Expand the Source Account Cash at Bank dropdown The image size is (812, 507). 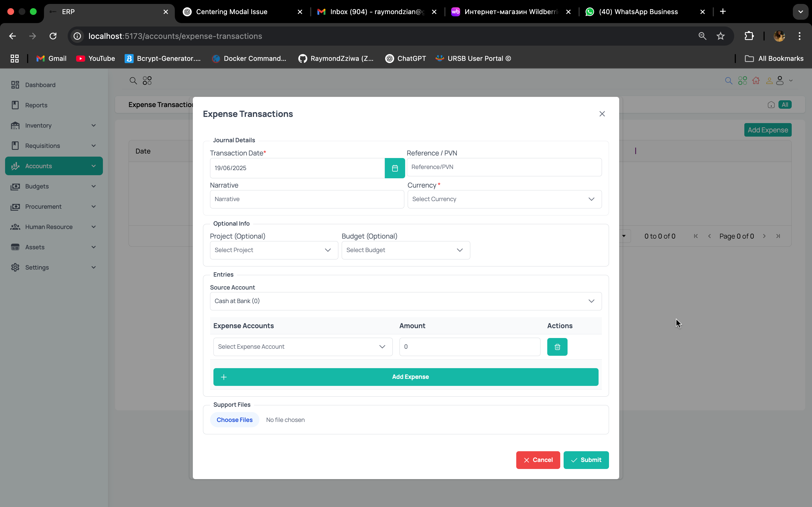(x=405, y=301)
